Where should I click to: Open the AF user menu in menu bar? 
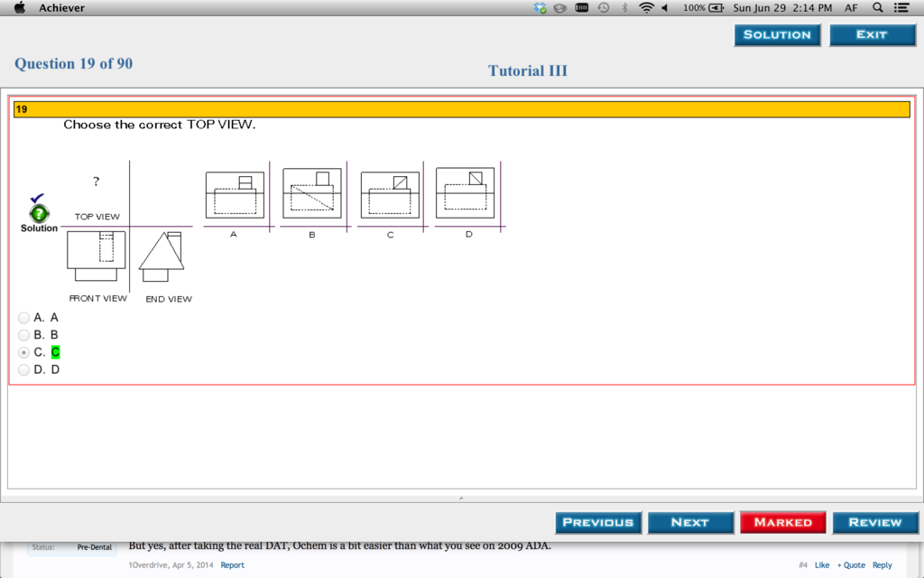(851, 8)
